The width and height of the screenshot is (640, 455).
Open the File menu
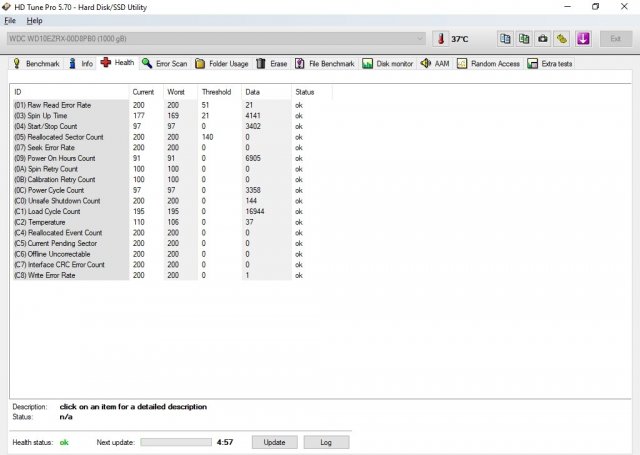10,20
